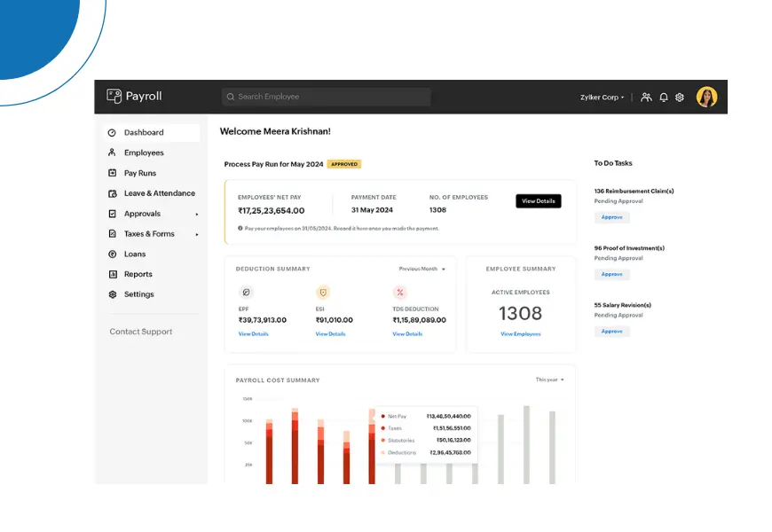Click the To Do Tasks heading
The image size is (772, 532).
(613, 163)
